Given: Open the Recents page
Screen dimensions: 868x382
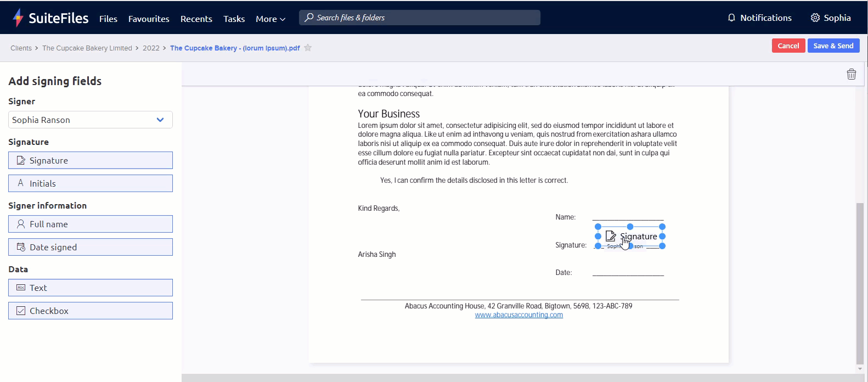Looking at the screenshot, I should (196, 19).
